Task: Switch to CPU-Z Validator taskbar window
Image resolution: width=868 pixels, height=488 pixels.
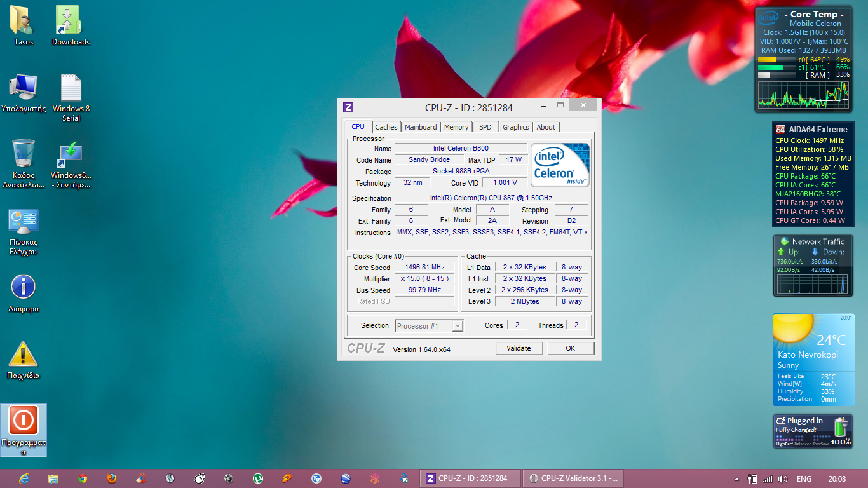Action: [x=573, y=478]
